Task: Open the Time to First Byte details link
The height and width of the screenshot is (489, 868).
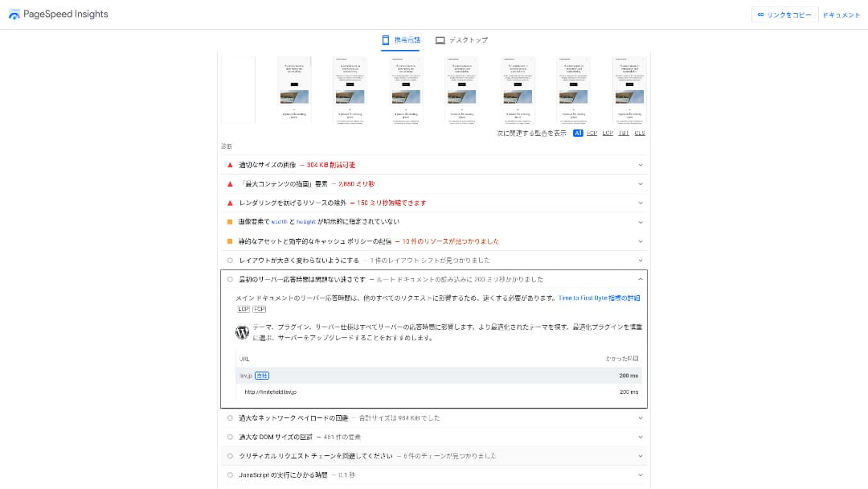Action: tap(599, 298)
